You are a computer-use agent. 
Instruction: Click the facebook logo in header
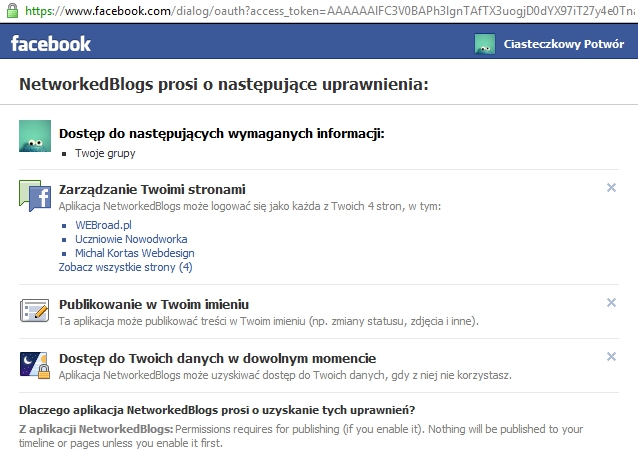pos(51,44)
